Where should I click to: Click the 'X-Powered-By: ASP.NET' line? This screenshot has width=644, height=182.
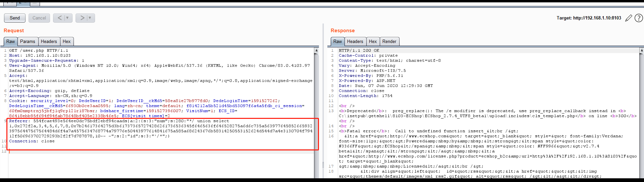coord(367,81)
